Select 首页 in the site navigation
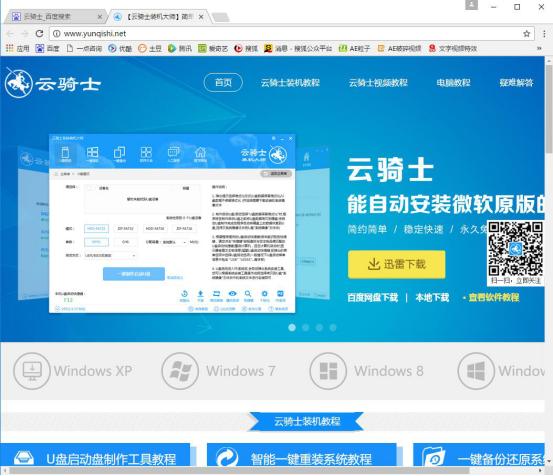 coord(223,83)
